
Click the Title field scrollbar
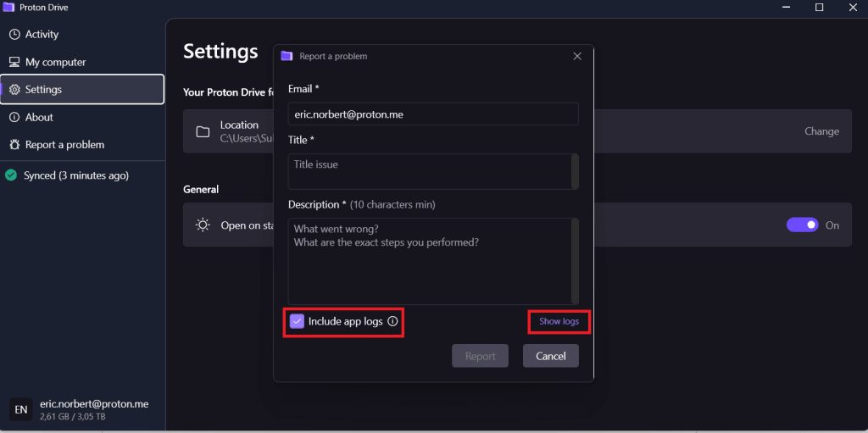(x=575, y=172)
